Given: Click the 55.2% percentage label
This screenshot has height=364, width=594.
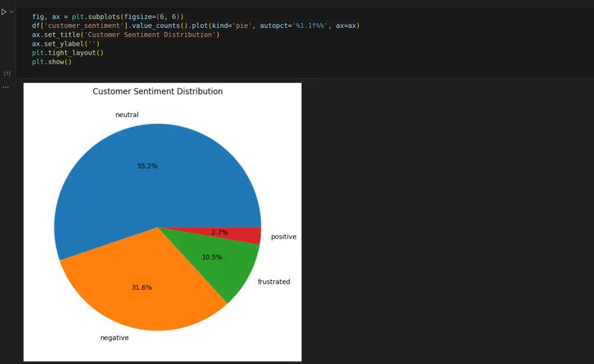Looking at the screenshot, I should (148, 166).
